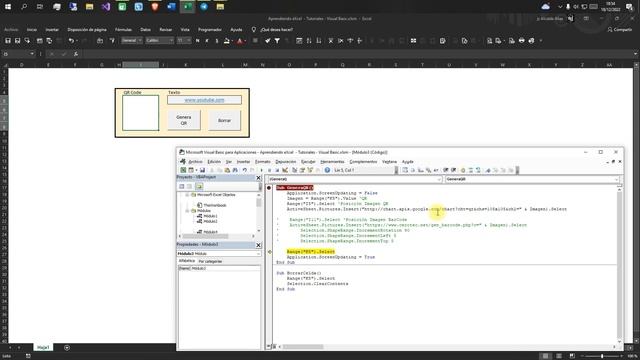Viewport: 640px width, 360px height.
Task: Select the Hoja1 sheet tab
Action: click(x=43, y=347)
